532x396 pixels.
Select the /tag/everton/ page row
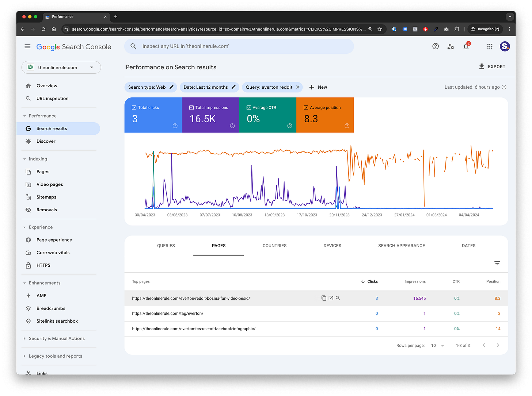click(316, 314)
